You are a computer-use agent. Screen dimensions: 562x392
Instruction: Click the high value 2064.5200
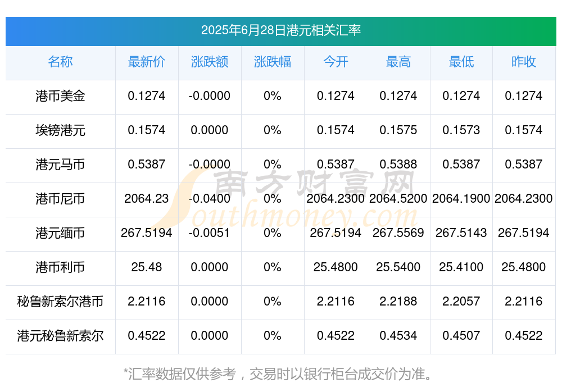[x=398, y=198]
